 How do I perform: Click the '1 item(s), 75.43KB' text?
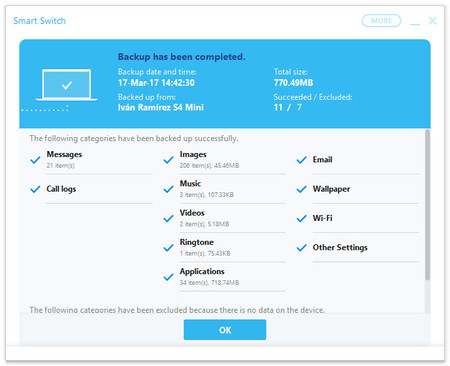pyautogui.click(x=205, y=253)
